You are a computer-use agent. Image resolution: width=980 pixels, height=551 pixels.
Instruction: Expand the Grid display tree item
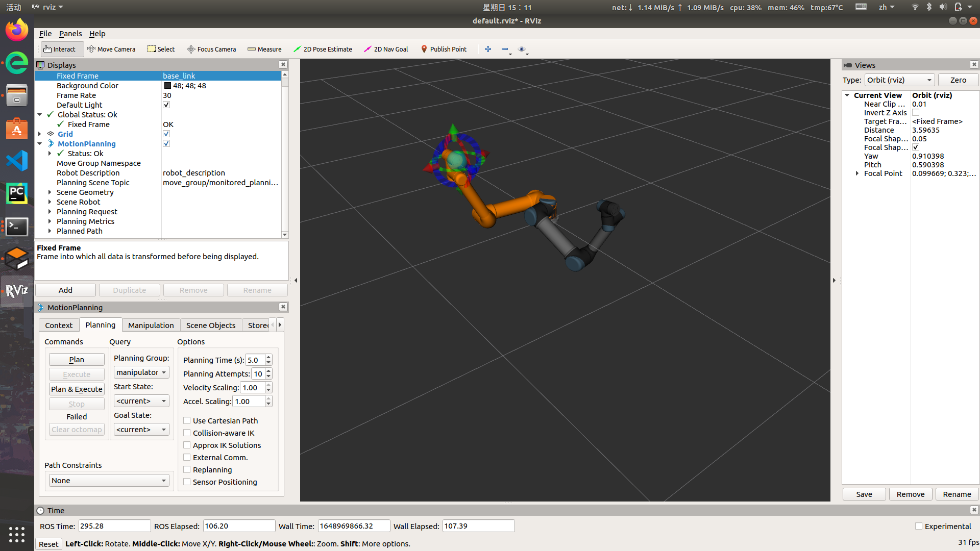40,134
